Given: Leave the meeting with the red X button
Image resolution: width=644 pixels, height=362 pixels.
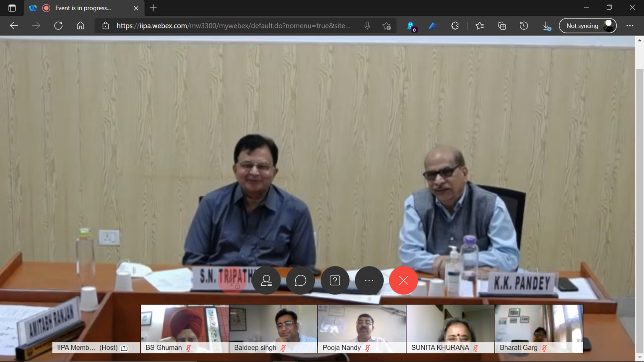Looking at the screenshot, I should tap(403, 280).
